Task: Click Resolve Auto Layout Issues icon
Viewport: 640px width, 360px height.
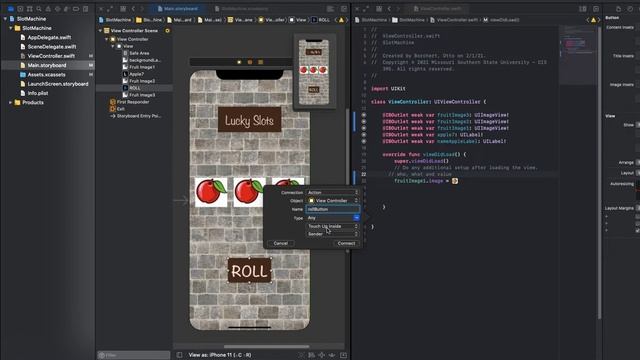Action: pyautogui.click(x=332, y=355)
